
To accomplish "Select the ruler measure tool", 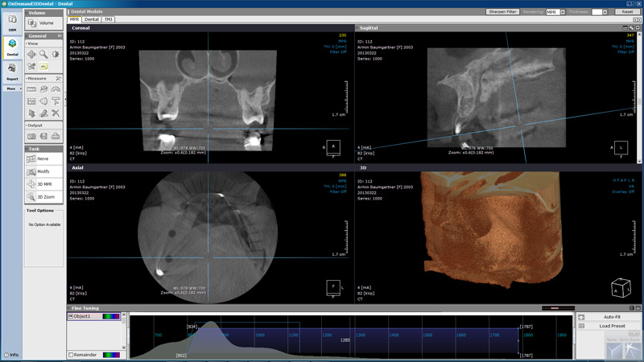I will pos(31,89).
